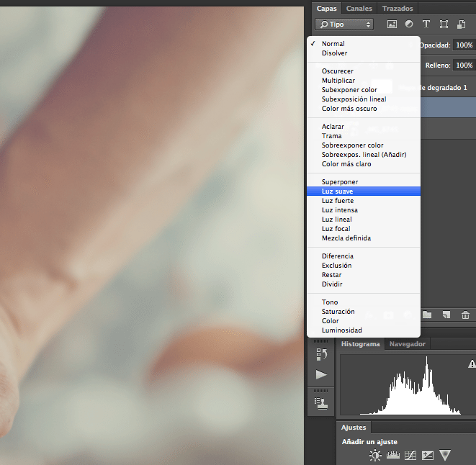
Task: Open the Tipo layer filter dropdown
Action: click(344, 24)
